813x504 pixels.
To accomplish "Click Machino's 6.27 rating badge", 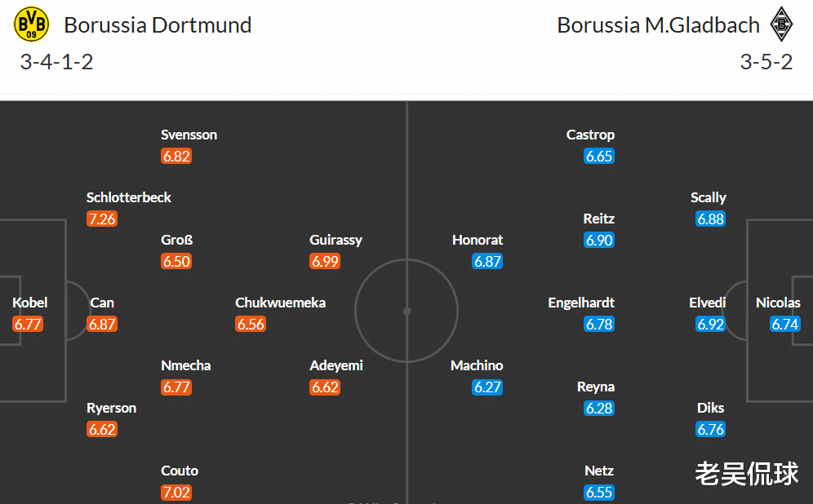I will point(487,387).
